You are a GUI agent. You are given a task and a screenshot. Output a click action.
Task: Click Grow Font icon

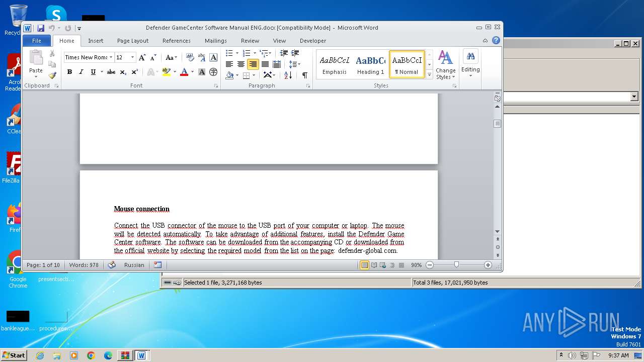(x=142, y=57)
